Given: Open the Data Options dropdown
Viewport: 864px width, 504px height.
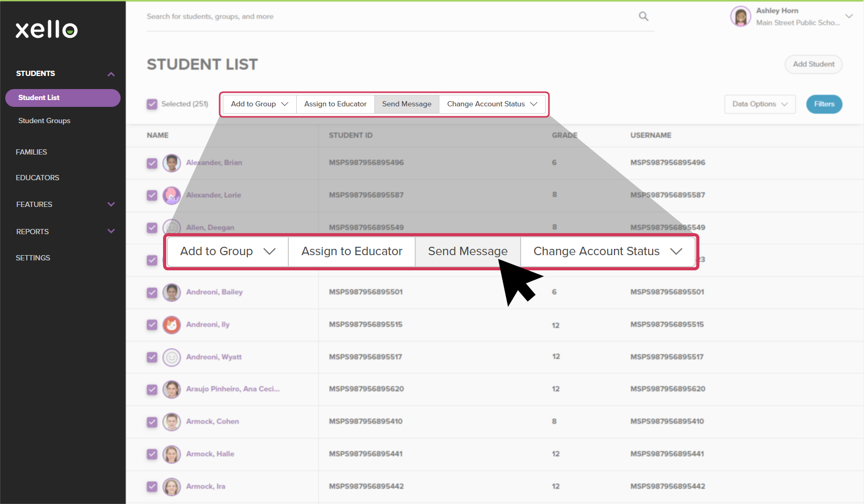Looking at the screenshot, I should [x=760, y=104].
